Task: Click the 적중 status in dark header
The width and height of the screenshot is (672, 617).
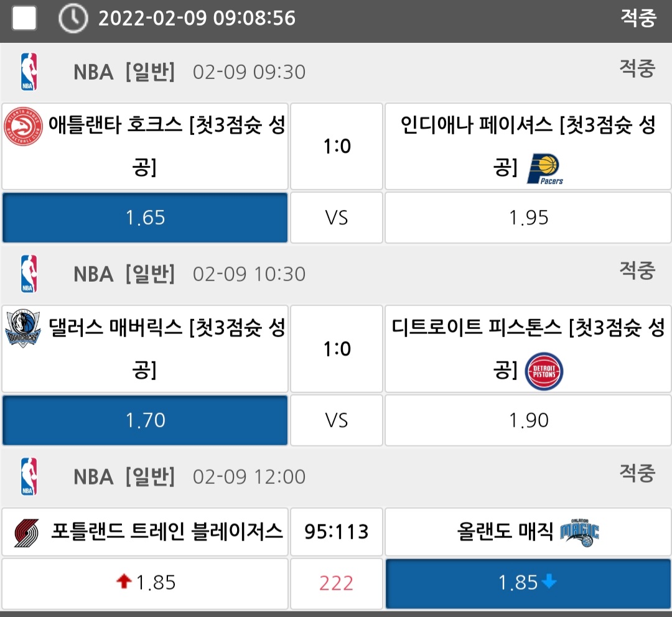Action: pyautogui.click(x=638, y=18)
